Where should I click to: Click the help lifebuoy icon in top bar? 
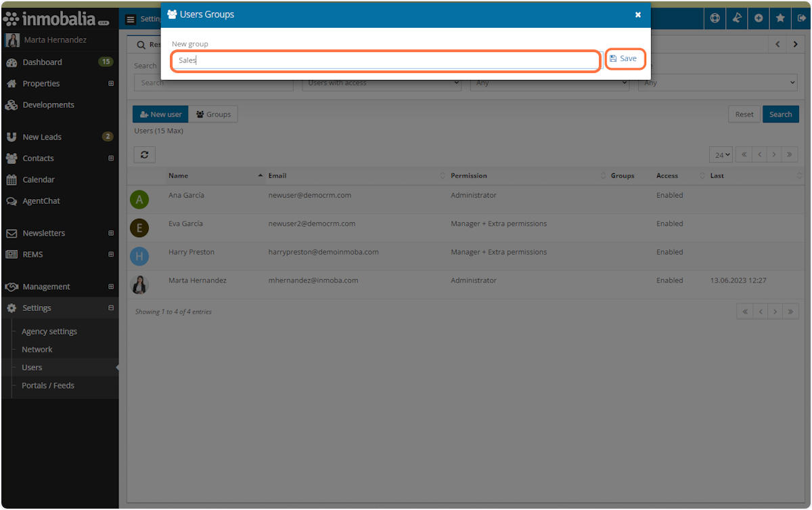point(715,18)
